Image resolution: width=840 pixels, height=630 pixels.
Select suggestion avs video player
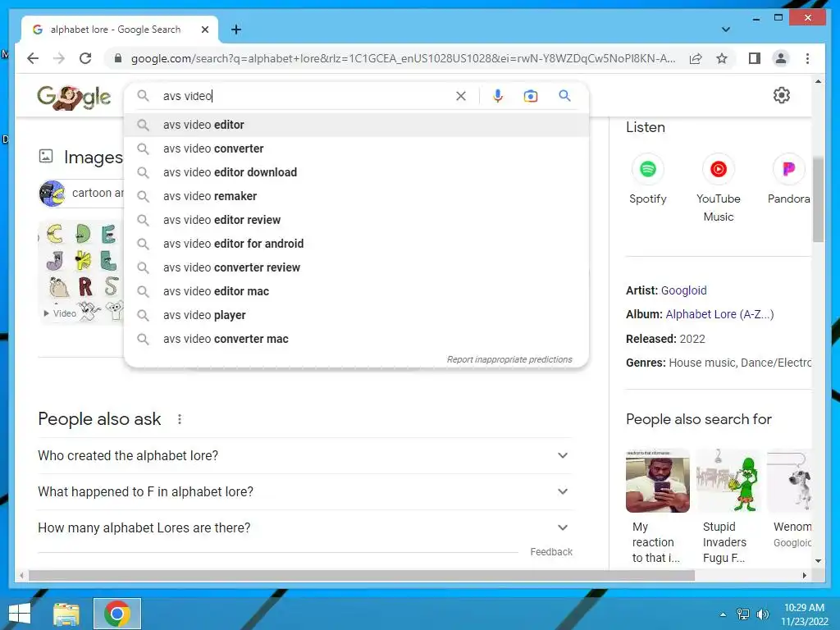(x=356, y=315)
